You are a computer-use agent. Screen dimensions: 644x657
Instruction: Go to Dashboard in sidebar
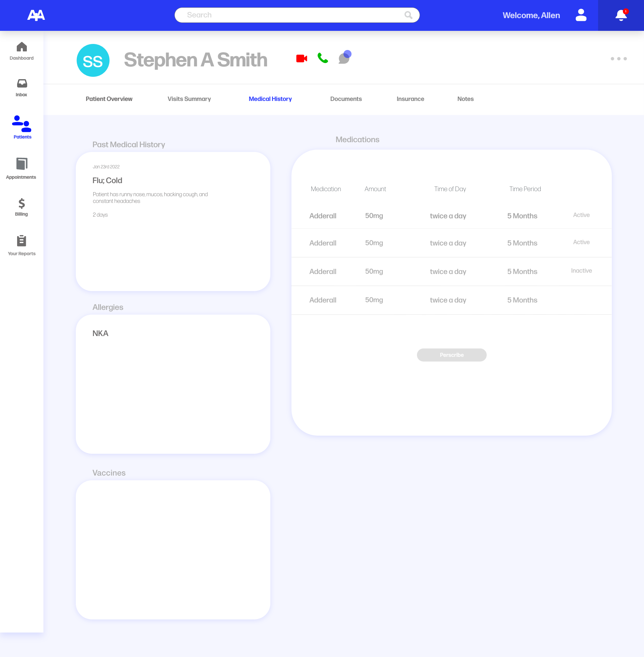tap(22, 51)
